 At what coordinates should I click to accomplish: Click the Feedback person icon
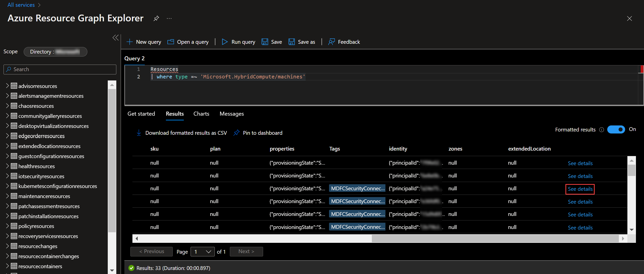331,42
